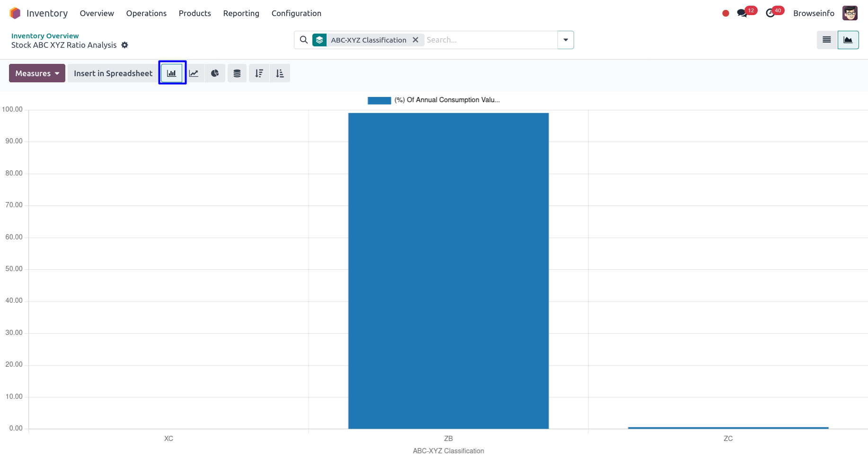Sort the chart in descending order

259,73
